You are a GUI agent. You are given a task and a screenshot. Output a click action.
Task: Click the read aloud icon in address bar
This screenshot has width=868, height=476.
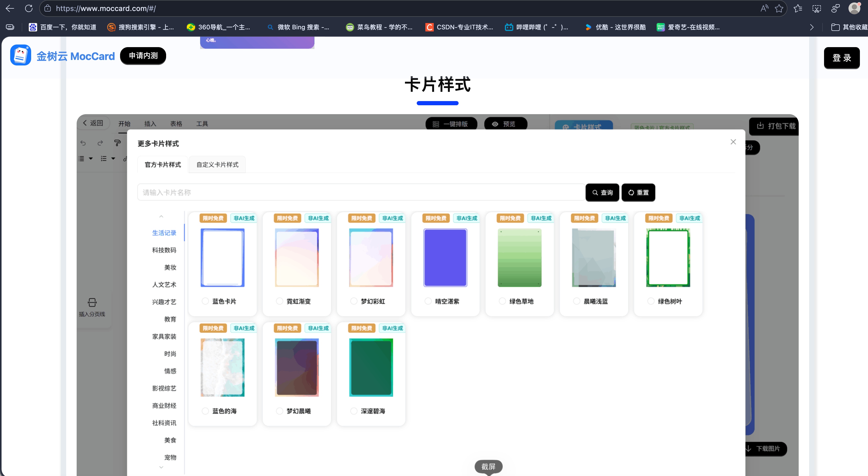point(764,8)
